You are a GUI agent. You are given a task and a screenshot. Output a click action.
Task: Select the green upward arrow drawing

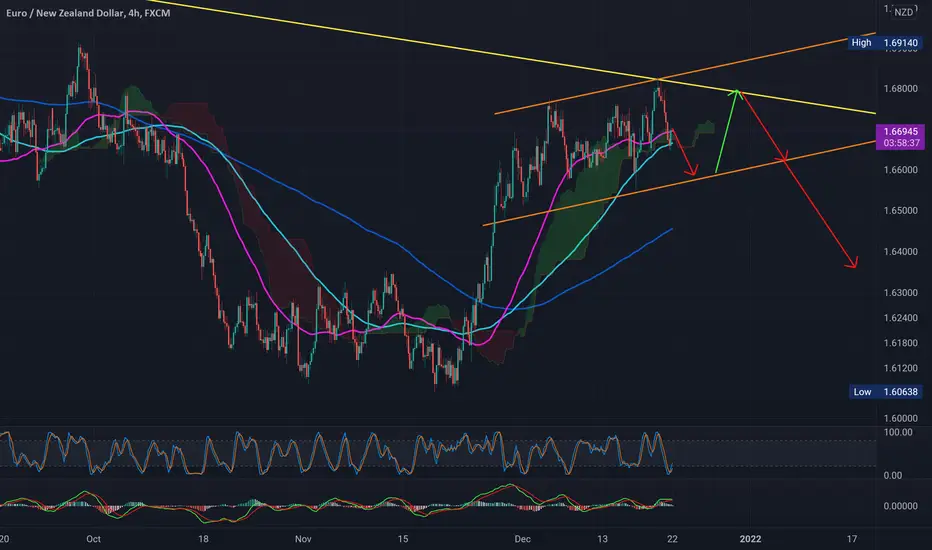tap(728, 130)
